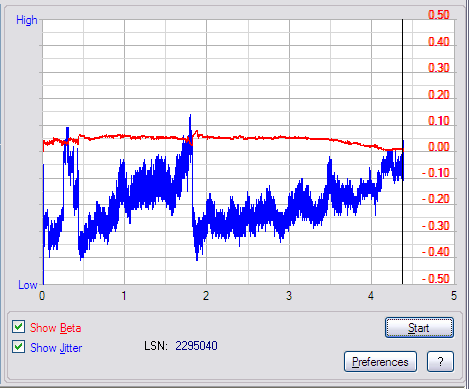Click the LSN: label
Image resolution: width=469 pixels, height=389 pixels.
(x=156, y=346)
